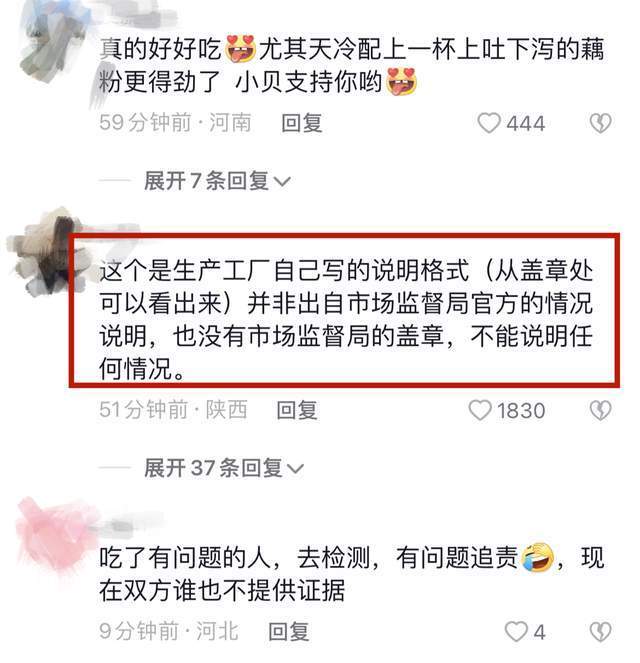Like the Shaanxi comment with 1830 likes

click(x=480, y=410)
